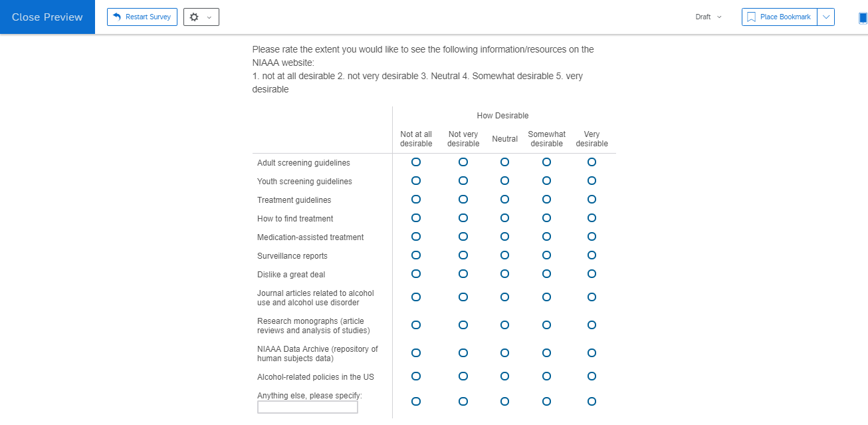The height and width of the screenshot is (425, 868).
Task: Restart the survey
Action: click(x=142, y=17)
